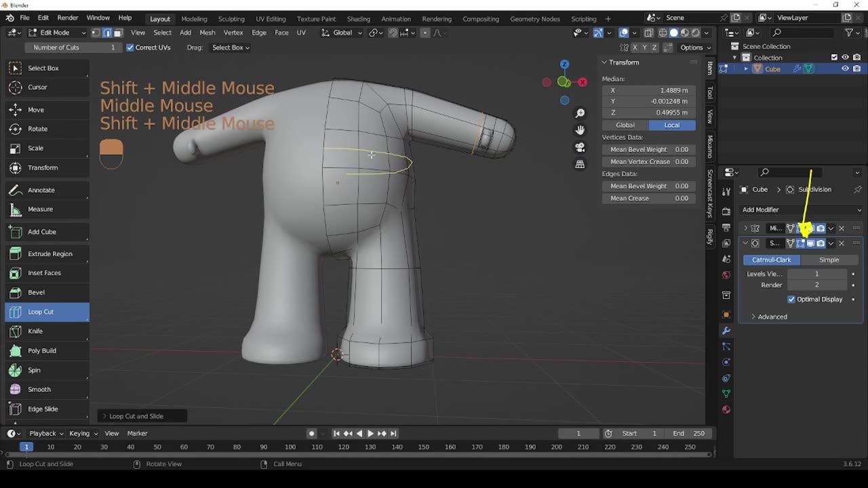Hide the Collection with its eye icon
This screenshot has height=488, width=868.
[x=845, y=58]
